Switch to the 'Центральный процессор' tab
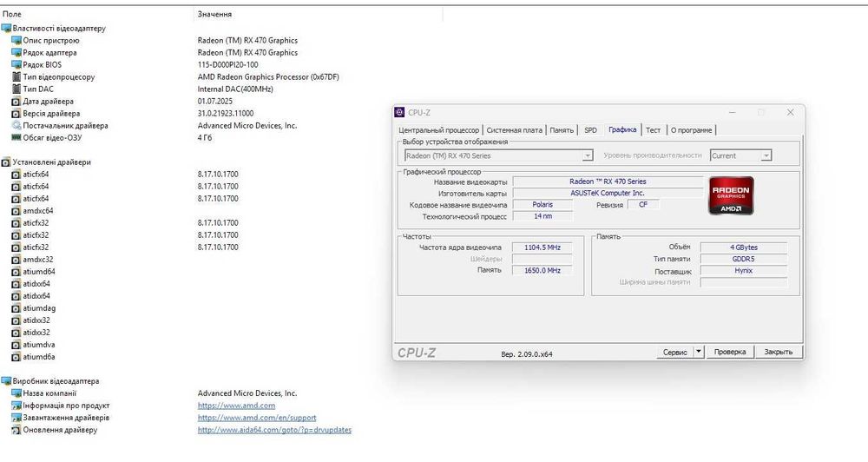Screen dimensions: 868x462 tap(439, 130)
